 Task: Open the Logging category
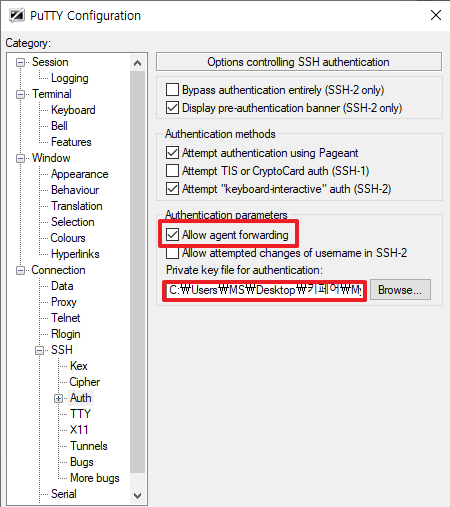tap(70, 78)
